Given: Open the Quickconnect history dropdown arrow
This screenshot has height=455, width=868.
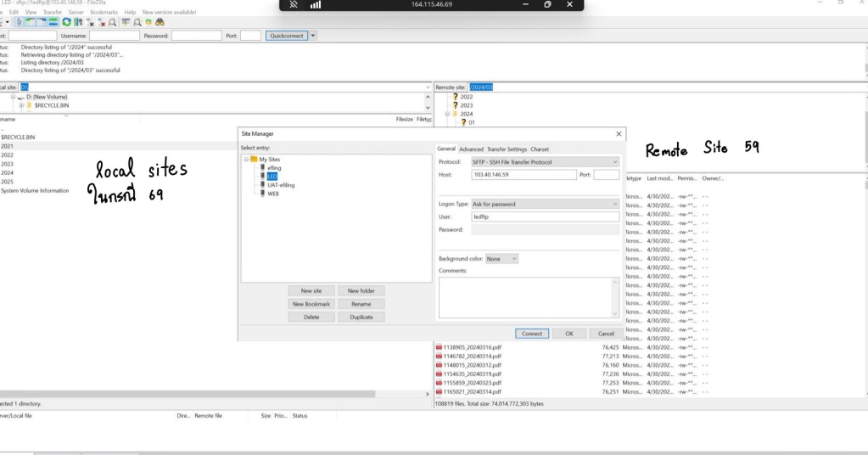Looking at the screenshot, I should (313, 36).
